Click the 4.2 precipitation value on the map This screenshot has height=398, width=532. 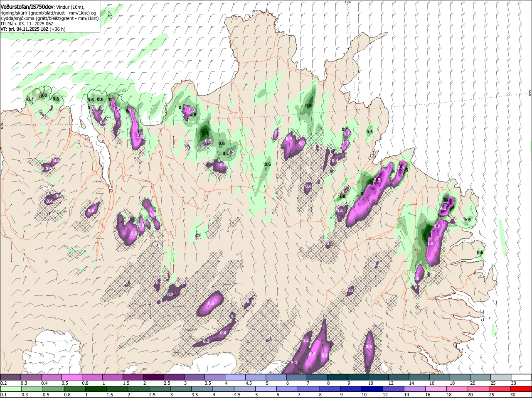[x=443, y=208]
